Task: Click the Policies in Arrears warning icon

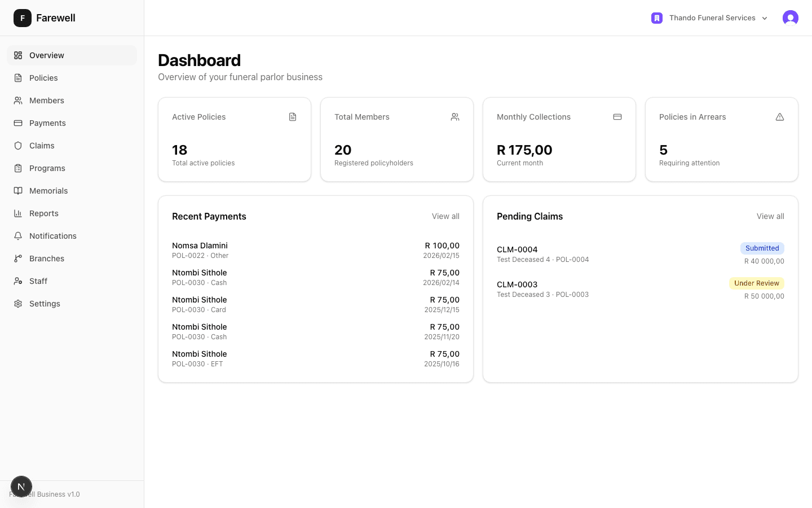Action: tap(780, 117)
